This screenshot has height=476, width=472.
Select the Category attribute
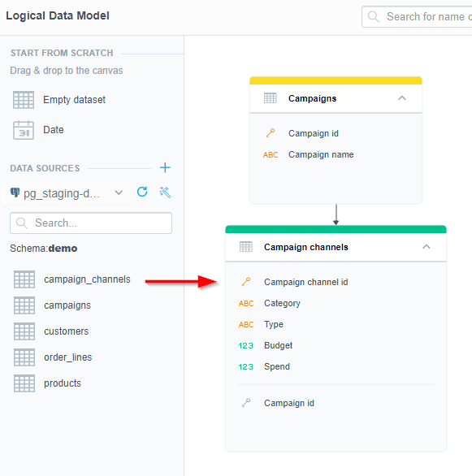pyautogui.click(x=282, y=303)
